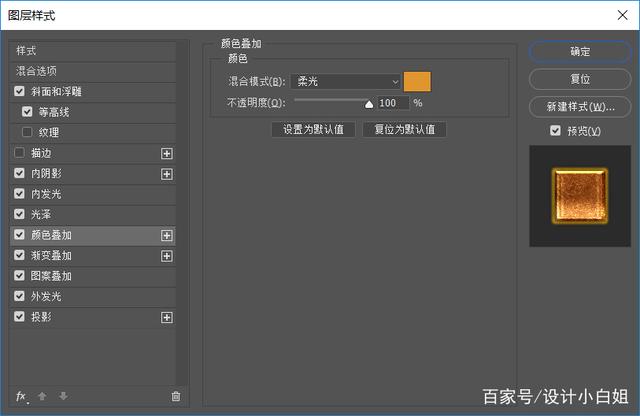This screenshot has height=416, width=640.
Task: Select the 混合选项 list item
Action: tap(93, 71)
